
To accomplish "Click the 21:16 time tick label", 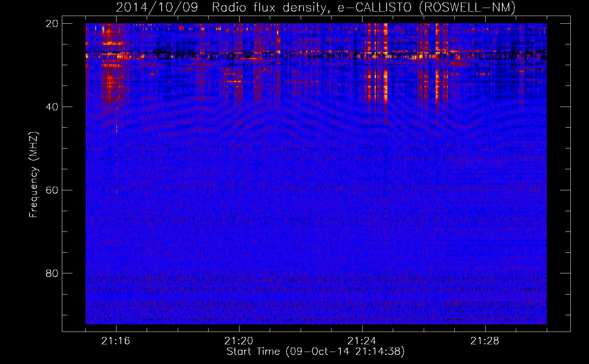I will pyautogui.click(x=116, y=341).
